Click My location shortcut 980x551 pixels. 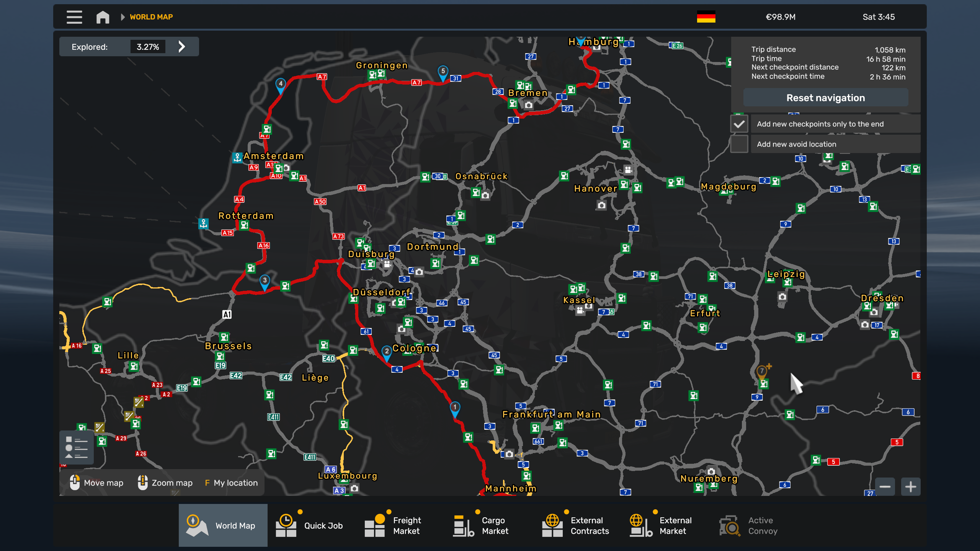[x=231, y=483]
